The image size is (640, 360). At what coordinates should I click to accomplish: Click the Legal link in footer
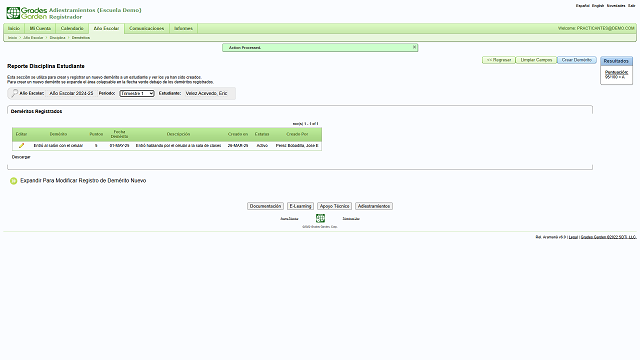point(573,237)
